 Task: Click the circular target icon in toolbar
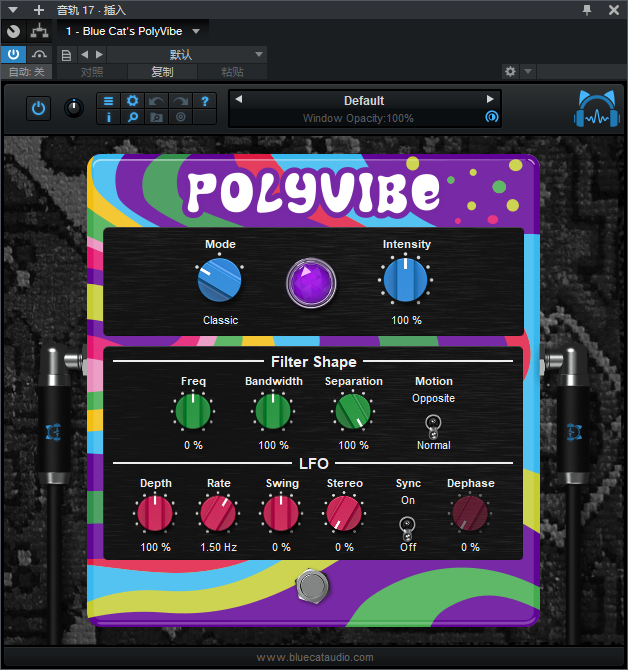click(181, 117)
